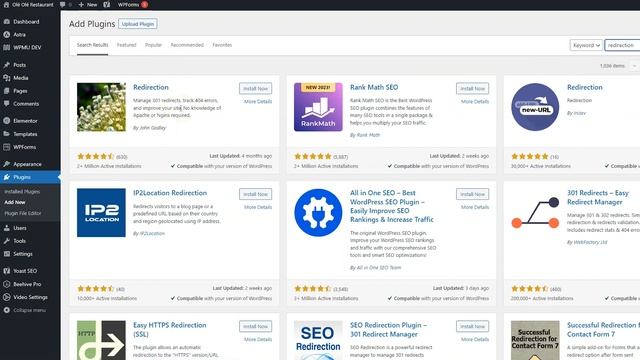This screenshot has height=360, width=640.
Task: View More Details for IP2Location Redirection
Action: pyautogui.click(x=258, y=207)
